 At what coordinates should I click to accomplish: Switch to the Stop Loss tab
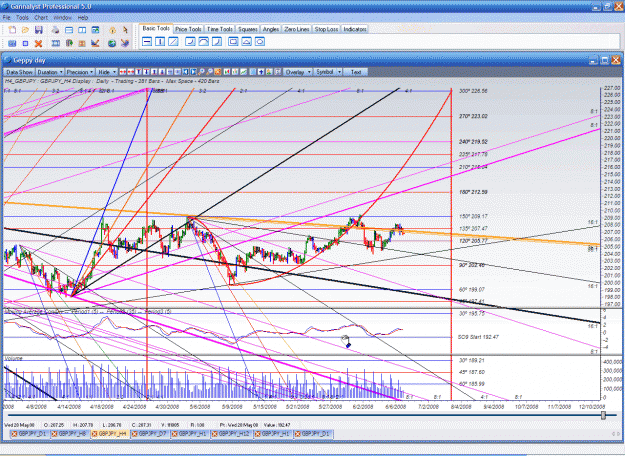326,29
